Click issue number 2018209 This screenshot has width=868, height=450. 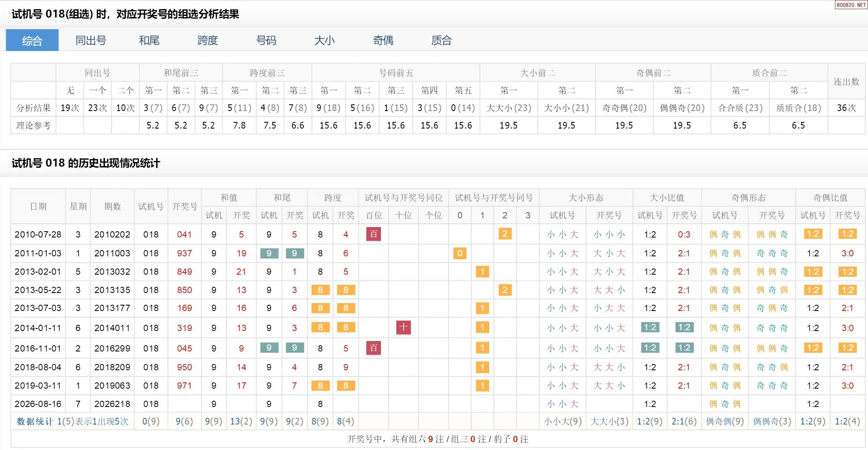pos(112,367)
